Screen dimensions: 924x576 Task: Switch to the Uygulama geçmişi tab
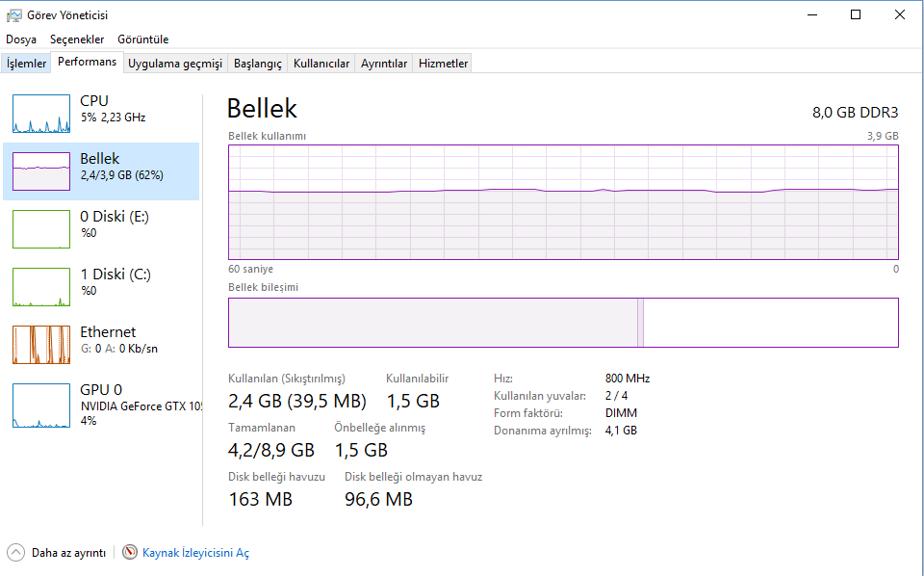pyautogui.click(x=175, y=64)
